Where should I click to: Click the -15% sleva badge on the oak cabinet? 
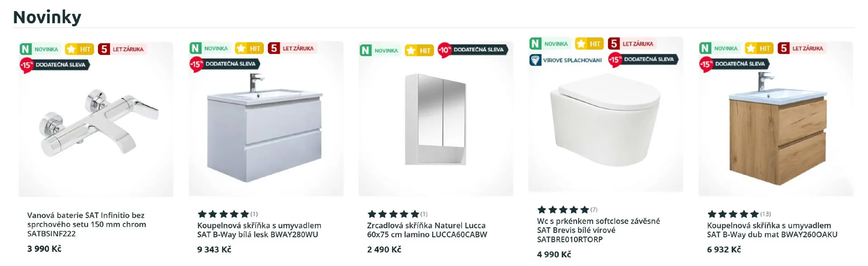(x=734, y=64)
